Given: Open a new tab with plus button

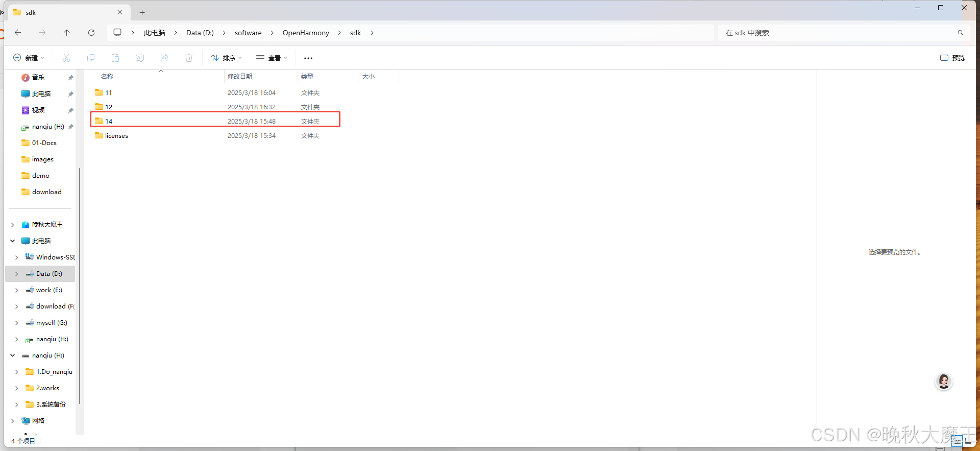Looking at the screenshot, I should pos(142,12).
